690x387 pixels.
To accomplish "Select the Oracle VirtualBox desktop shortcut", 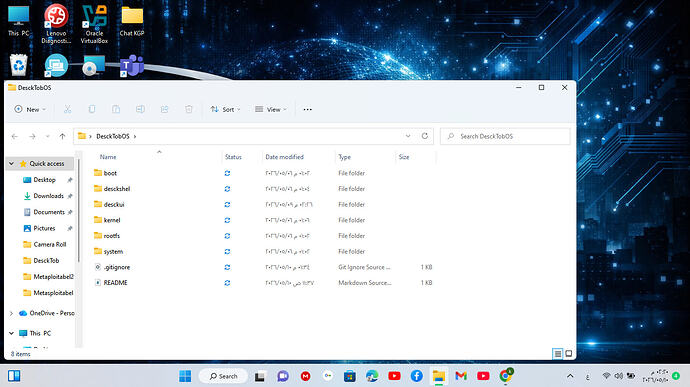I will click(94, 24).
